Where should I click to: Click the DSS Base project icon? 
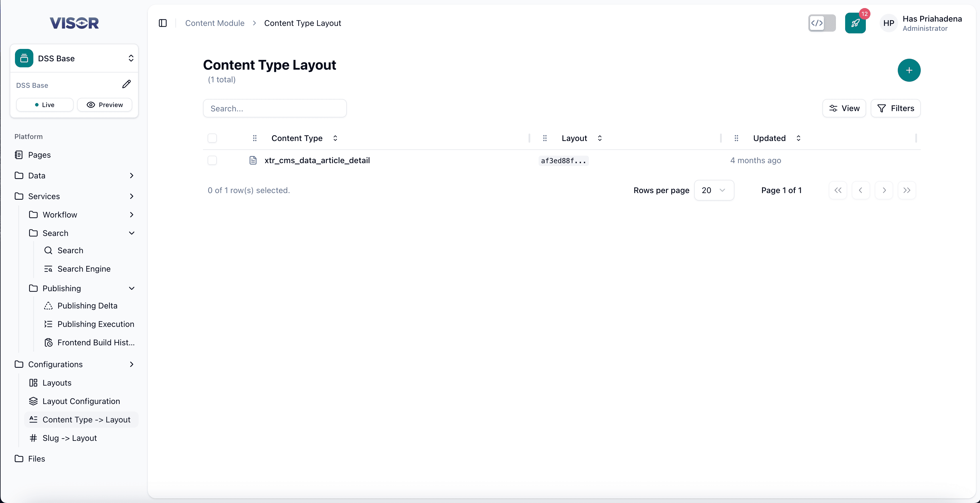(24, 58)
